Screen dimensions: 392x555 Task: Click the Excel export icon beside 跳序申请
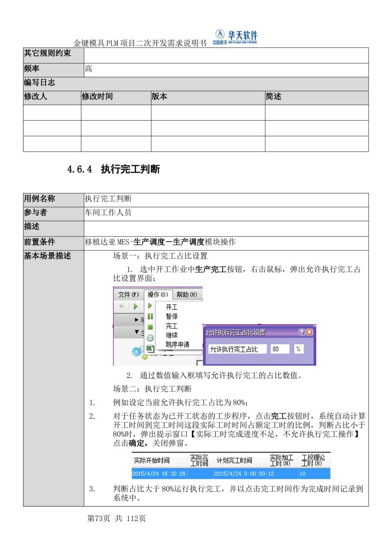[x=151, y=349]
